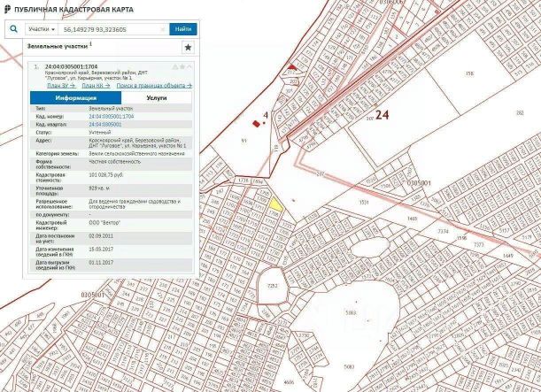Click Поиск в границах объекта link

[x=154, y=86]
